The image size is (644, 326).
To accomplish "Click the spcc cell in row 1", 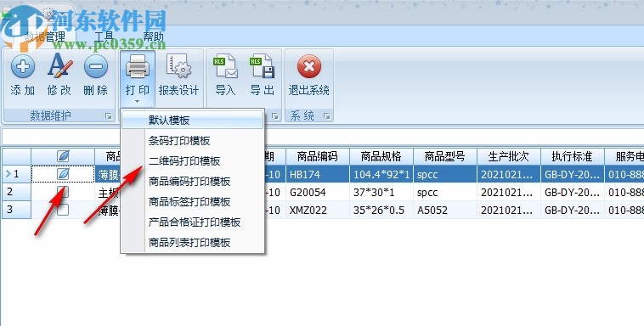I will pos(445,174).
